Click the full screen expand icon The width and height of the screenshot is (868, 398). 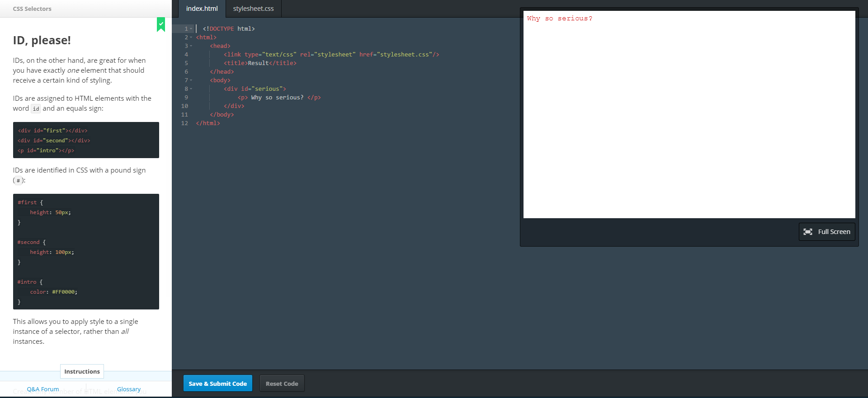808,232
